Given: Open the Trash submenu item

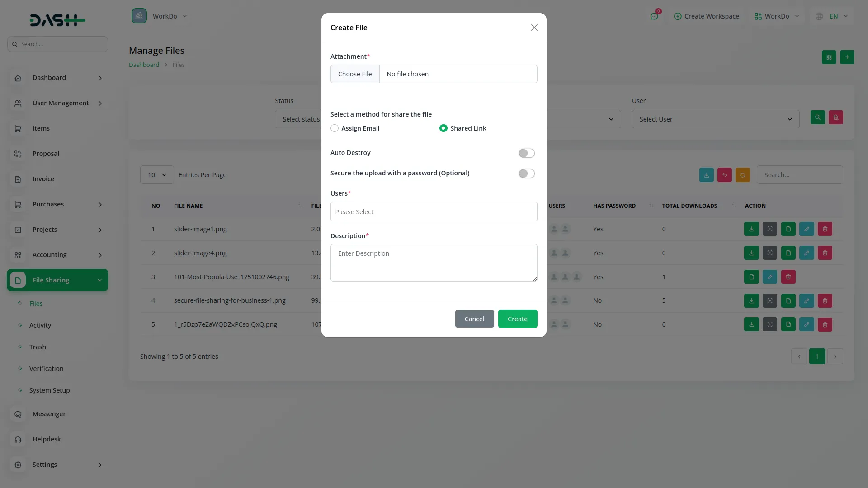Looking at the screenshot, I should (38, 347).
